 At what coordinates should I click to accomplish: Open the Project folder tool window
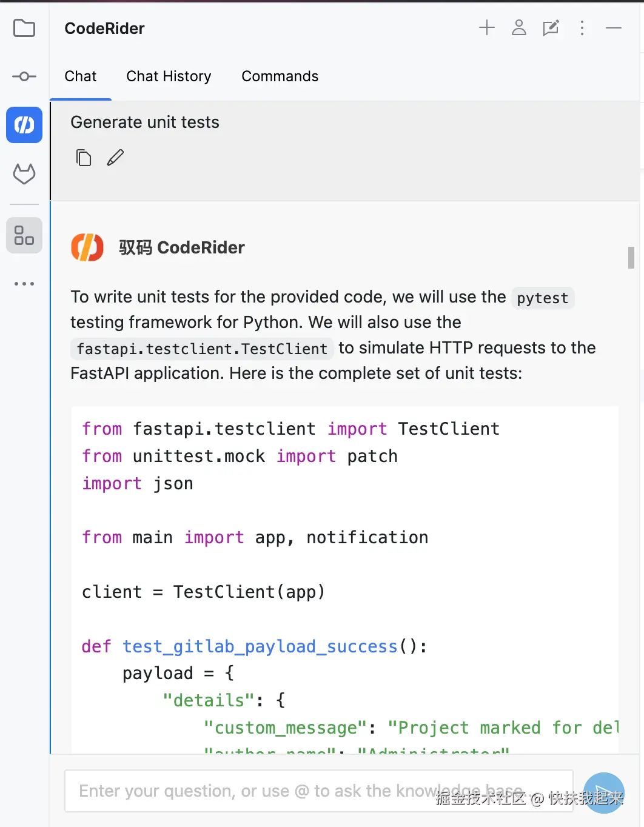point(24,28)
